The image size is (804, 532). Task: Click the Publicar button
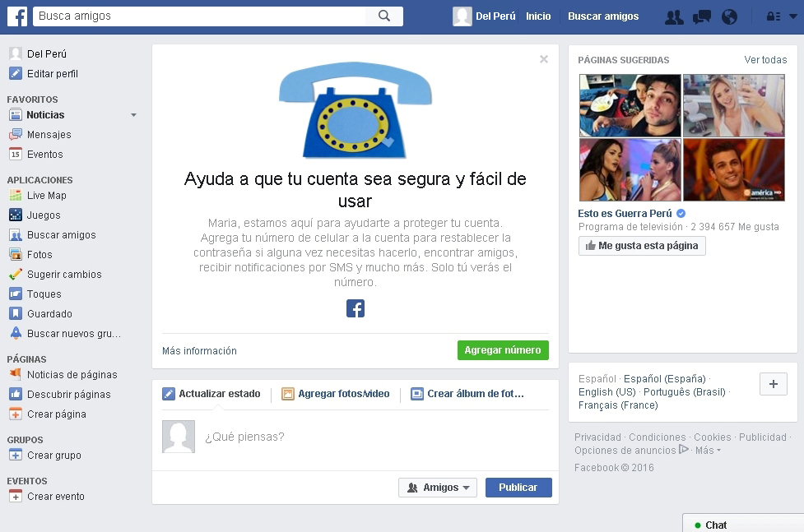pos(518,488)
